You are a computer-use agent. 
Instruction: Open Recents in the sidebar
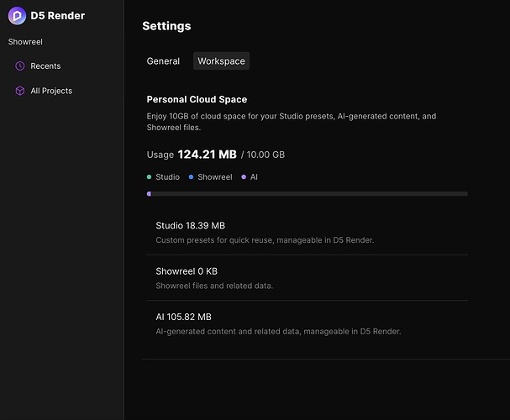click(x=45, y=66)
